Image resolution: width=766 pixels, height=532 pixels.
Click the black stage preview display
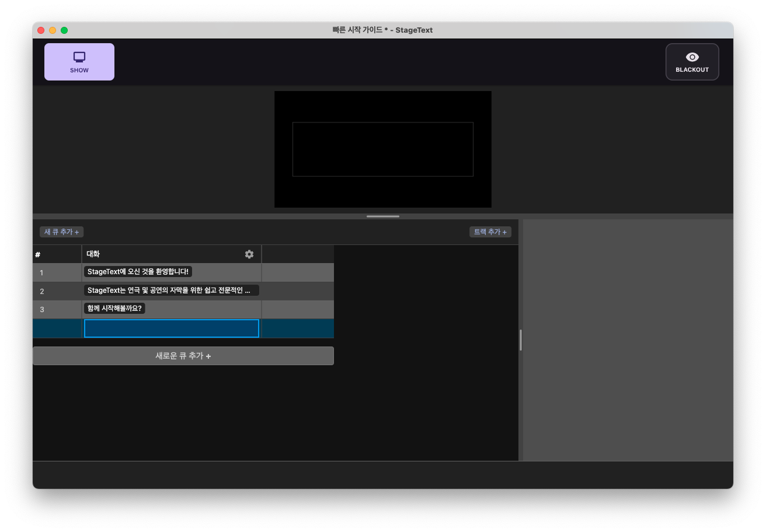pos(383,149)
